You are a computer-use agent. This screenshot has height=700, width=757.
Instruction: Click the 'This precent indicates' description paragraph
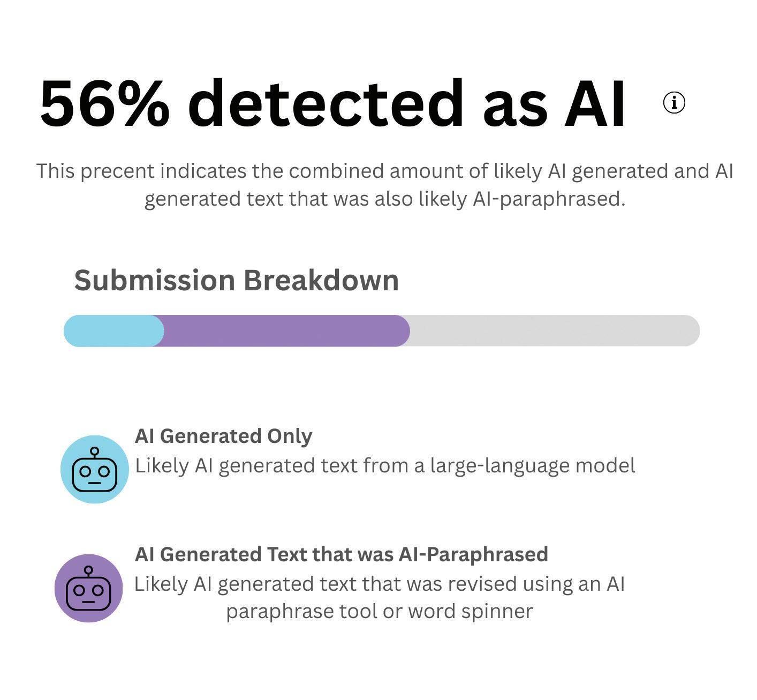pos(385,185)
